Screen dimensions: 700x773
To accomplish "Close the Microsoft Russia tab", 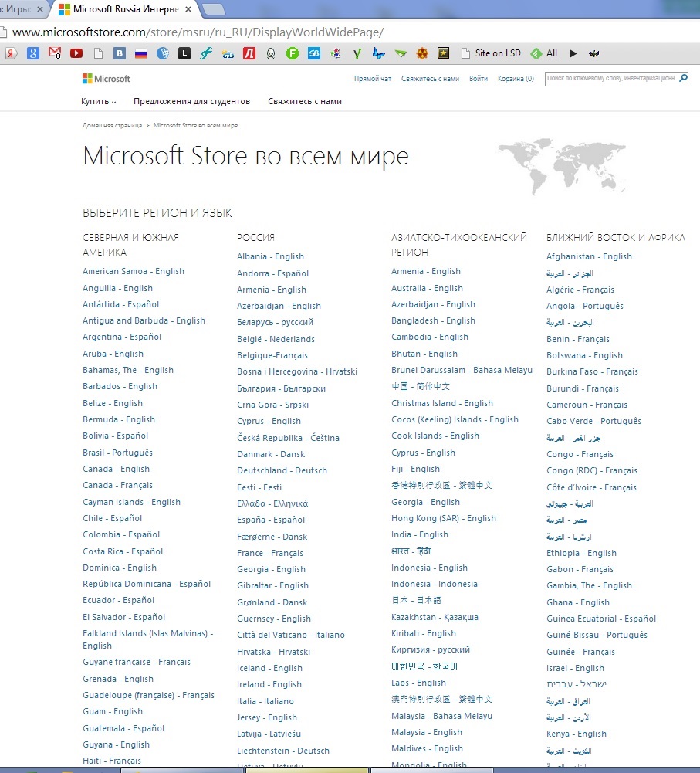I will (x=188, y=9).
